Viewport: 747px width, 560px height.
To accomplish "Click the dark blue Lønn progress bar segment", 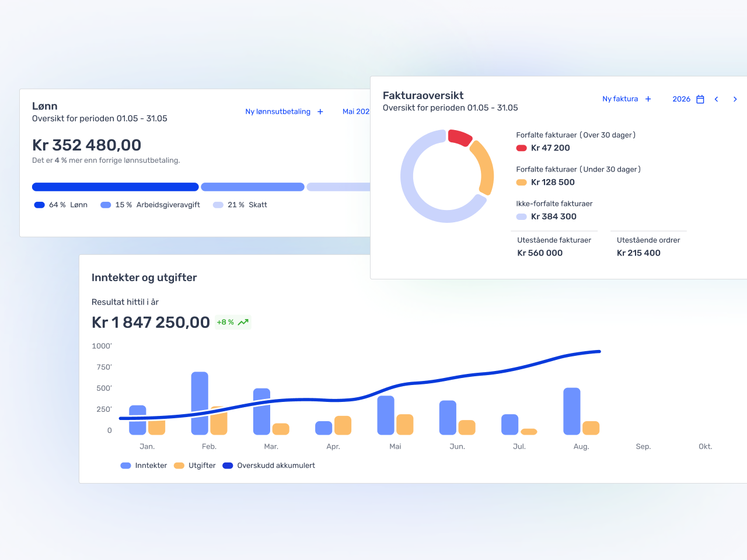I will click(115, 187).
